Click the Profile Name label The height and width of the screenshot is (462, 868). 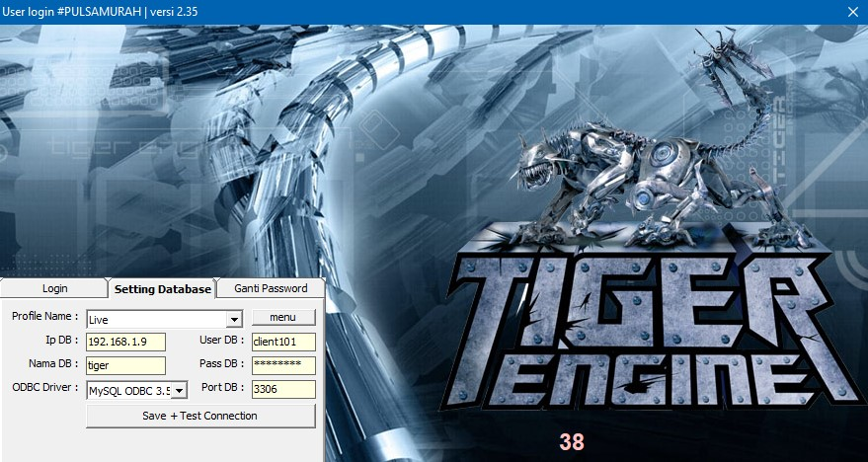(x=44, y=317)
